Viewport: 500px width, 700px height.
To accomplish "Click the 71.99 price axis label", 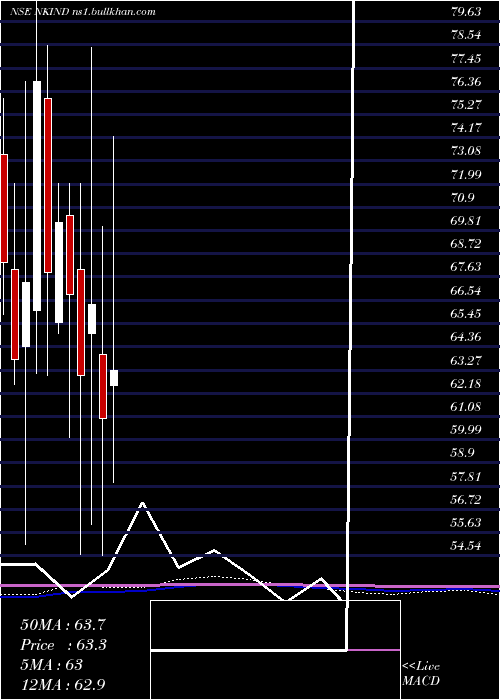I will (466, 174).
